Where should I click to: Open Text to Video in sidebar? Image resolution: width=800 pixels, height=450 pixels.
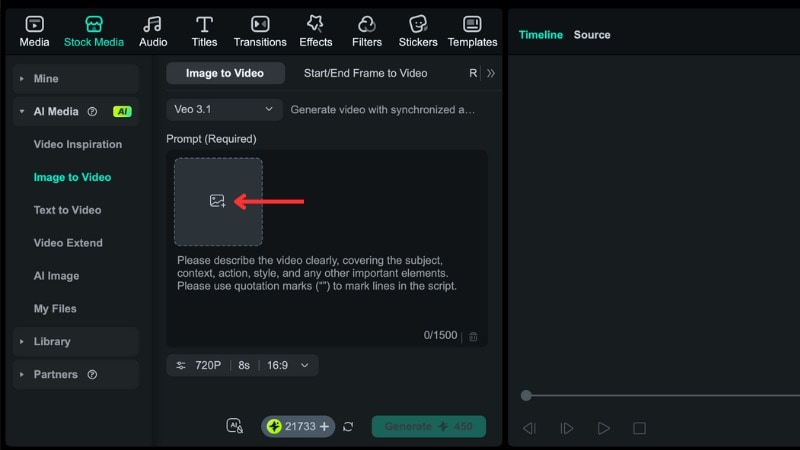[x=67, y=210]
